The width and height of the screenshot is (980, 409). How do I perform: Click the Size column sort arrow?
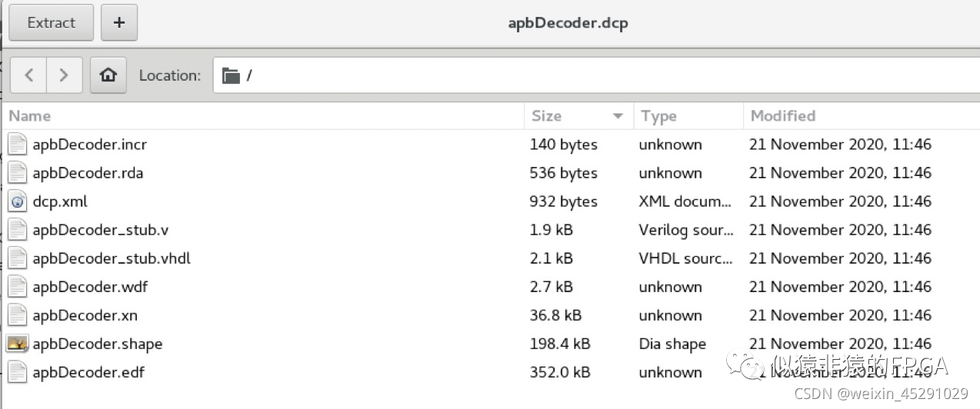click(617, 116)
